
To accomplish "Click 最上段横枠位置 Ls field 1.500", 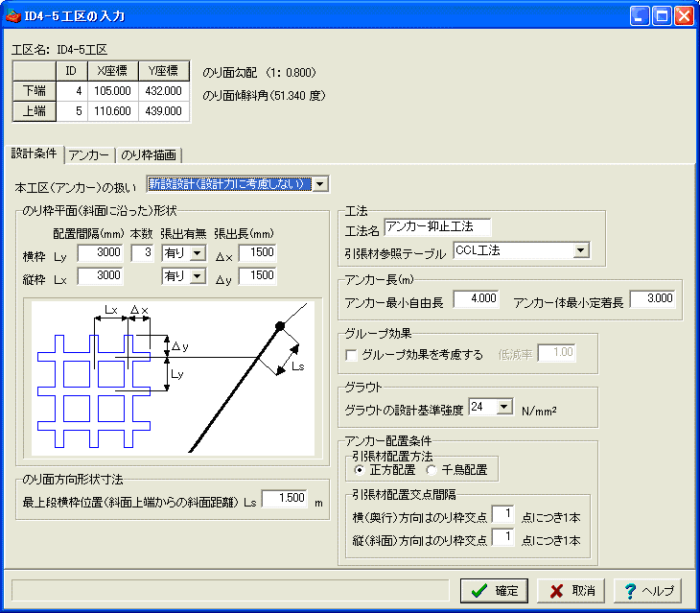I will coord(285,498).
